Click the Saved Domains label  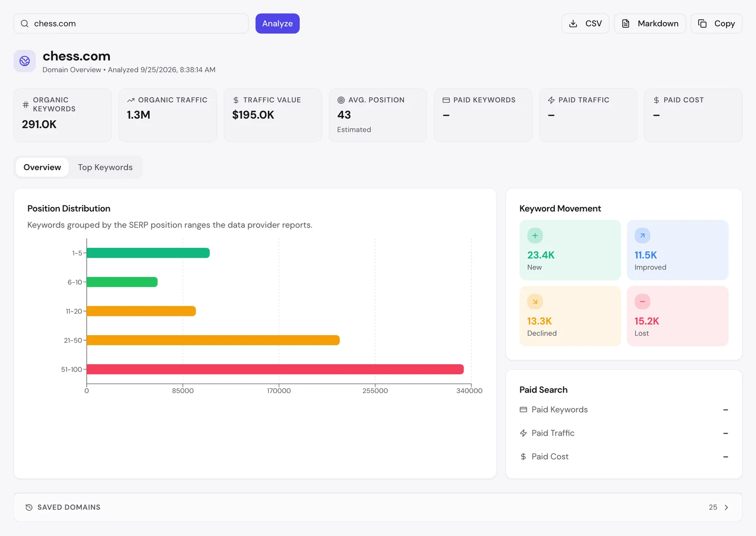69,507
